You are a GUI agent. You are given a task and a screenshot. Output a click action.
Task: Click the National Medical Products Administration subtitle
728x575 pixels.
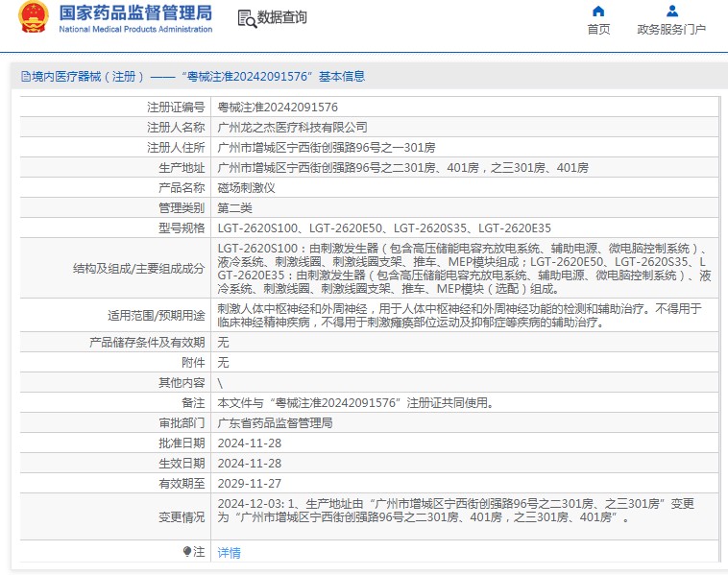coord(135,30)
